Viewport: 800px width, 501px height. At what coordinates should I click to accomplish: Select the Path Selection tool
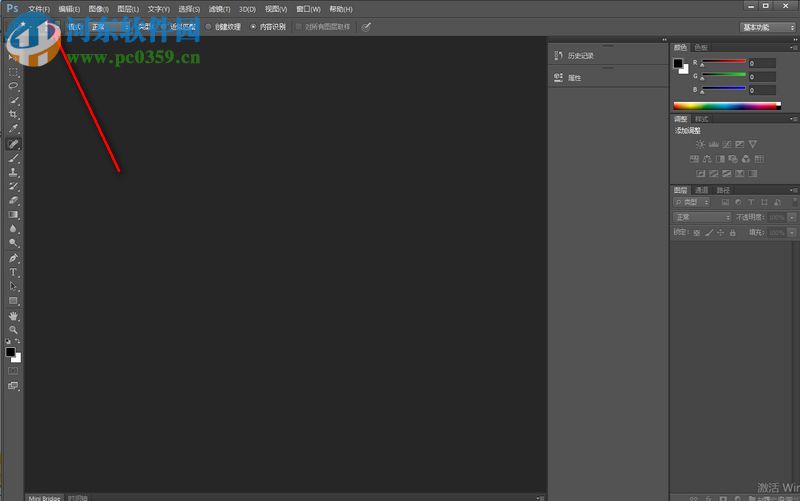coord(13,286)
